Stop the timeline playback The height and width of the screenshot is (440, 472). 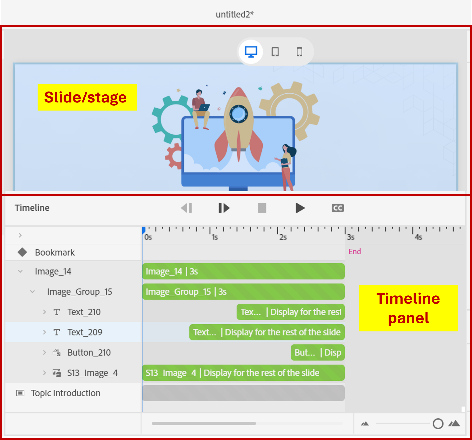tap(262, 208)
